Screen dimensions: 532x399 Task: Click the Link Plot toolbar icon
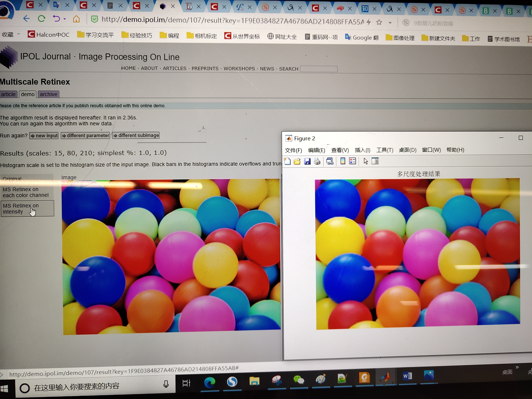330,161
